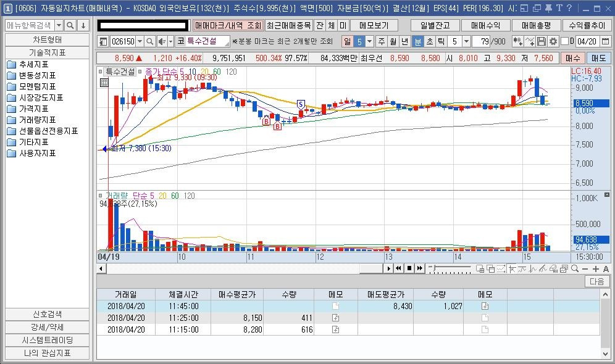Click the letter A text tool icon

pos(606,269)
